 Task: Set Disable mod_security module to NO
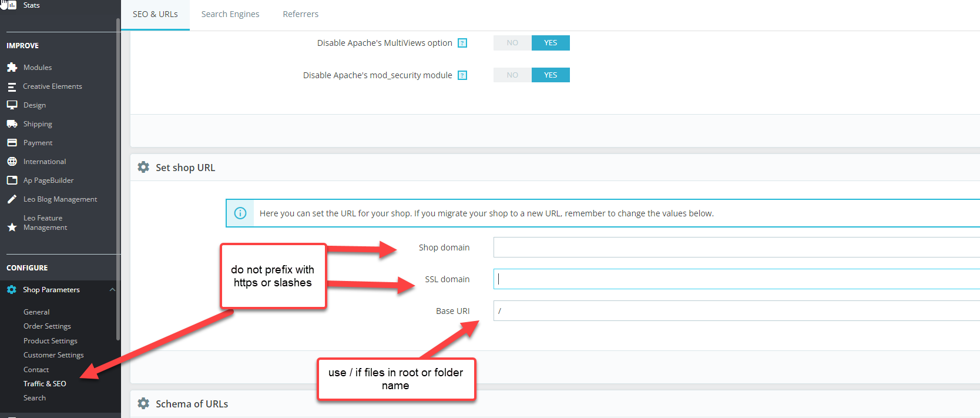coord(512,75)
